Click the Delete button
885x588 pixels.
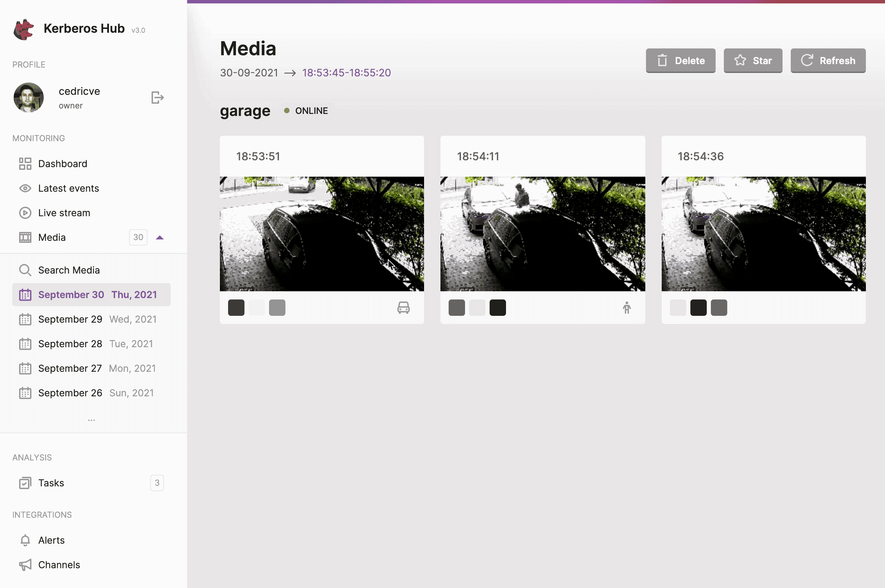tap(680, 60)
